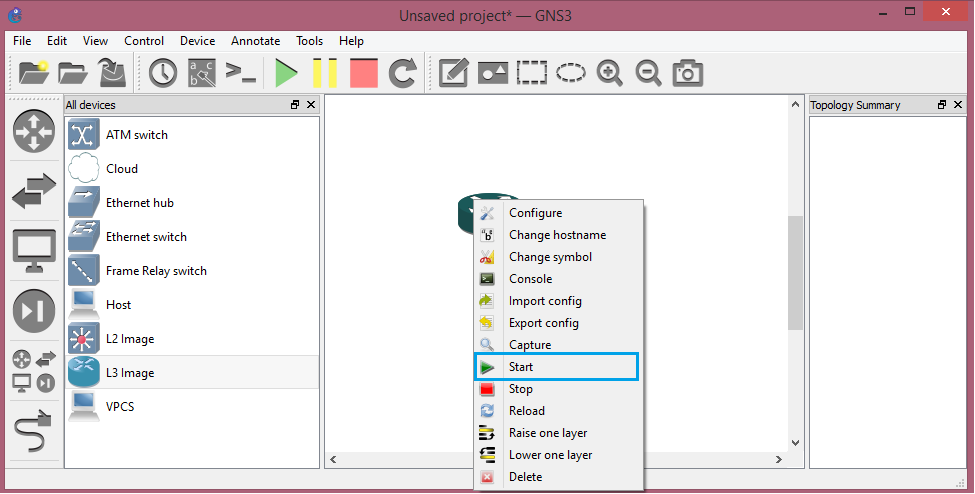This screenshot has width=975, height=494.
Task: Choose Change hostname from context menu
Action: point(558,235)
